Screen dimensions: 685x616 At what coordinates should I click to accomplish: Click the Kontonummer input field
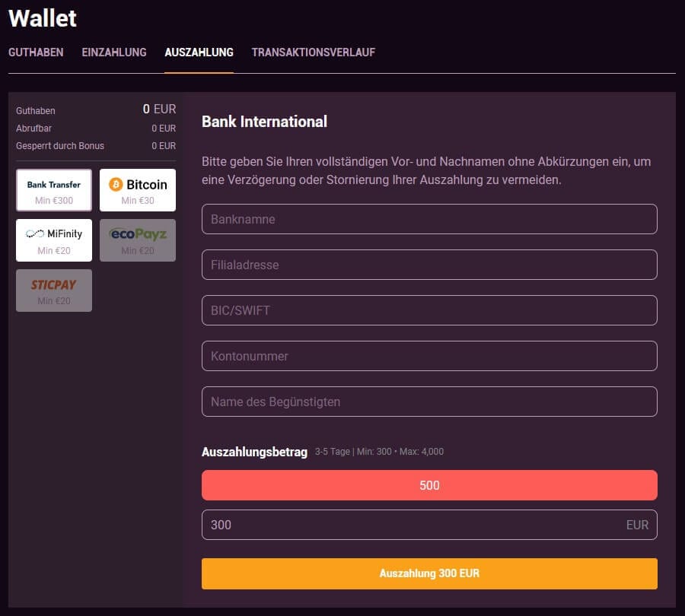pos(429,356)
